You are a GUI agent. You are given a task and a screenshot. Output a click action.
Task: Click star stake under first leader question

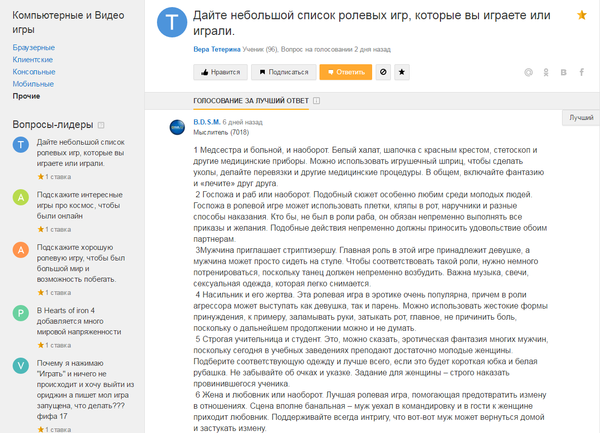pyautogui.click(x=54, y=177)
